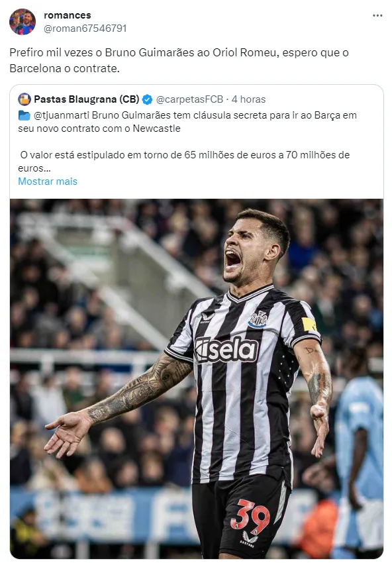Click the quoted text about 65 milhões de euros
Viewport: 392px width, 563px height.
[184, 161]
